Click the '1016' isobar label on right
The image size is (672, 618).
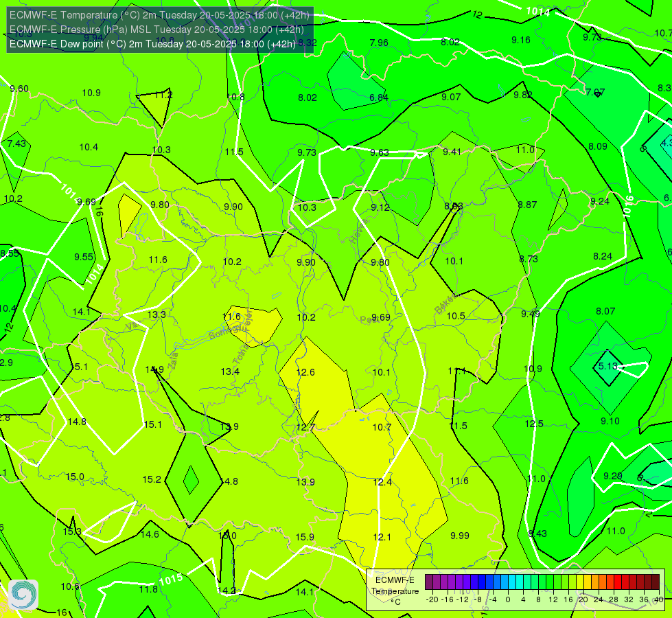629,206
